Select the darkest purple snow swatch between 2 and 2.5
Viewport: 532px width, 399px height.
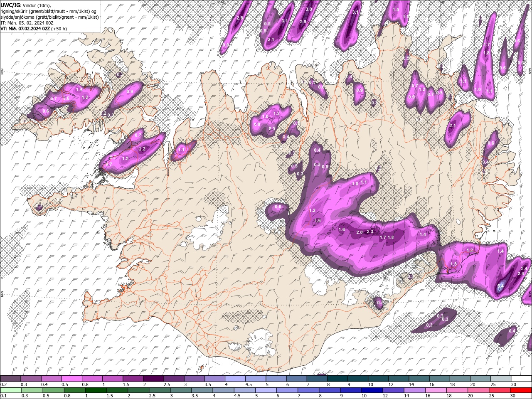pyautogui.click(x=153, y=379)
